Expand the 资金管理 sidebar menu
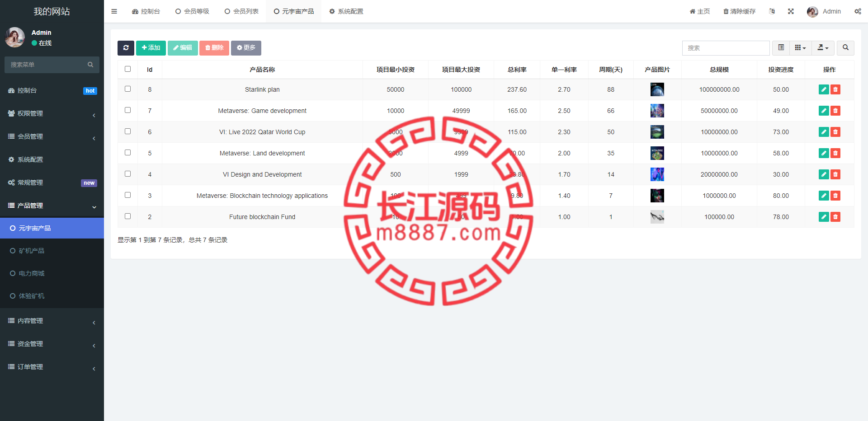Image resolution: width=868 pixels, height=421 pixels. point(52,344)
